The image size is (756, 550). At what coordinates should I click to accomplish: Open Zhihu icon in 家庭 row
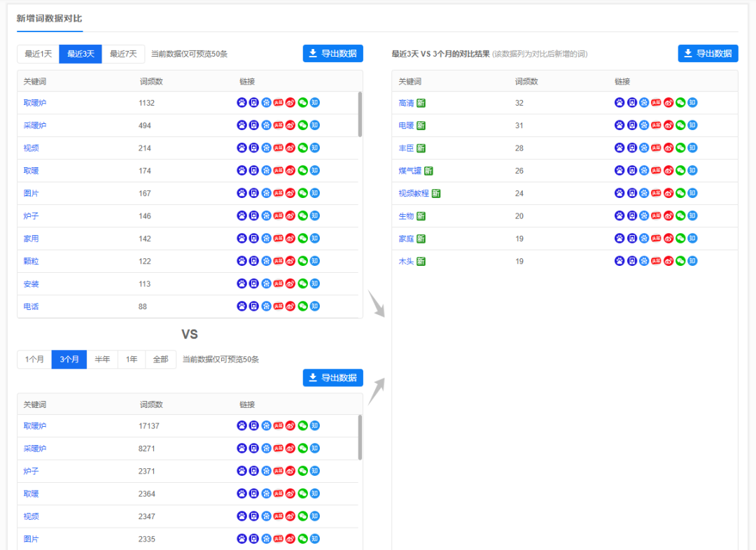point(692,239)
